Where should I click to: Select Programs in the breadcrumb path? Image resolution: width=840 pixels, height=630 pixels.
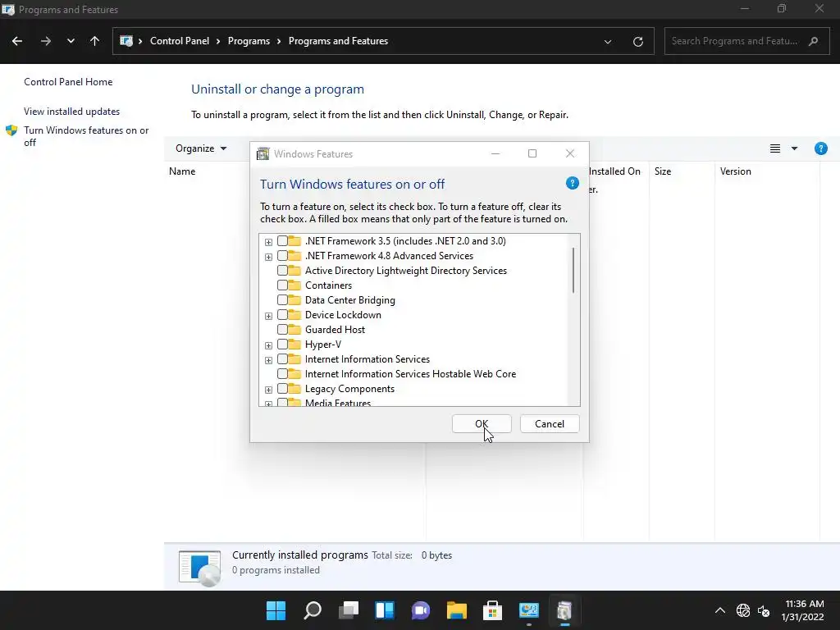click(249, 41)
